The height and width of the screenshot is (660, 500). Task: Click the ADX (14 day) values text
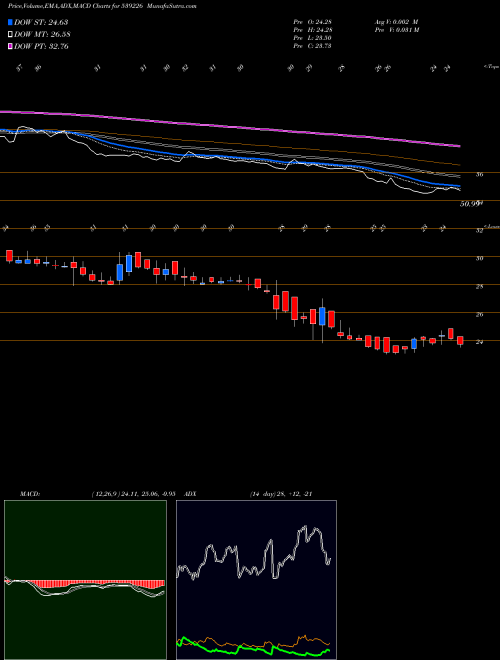[x=280, y=493]
